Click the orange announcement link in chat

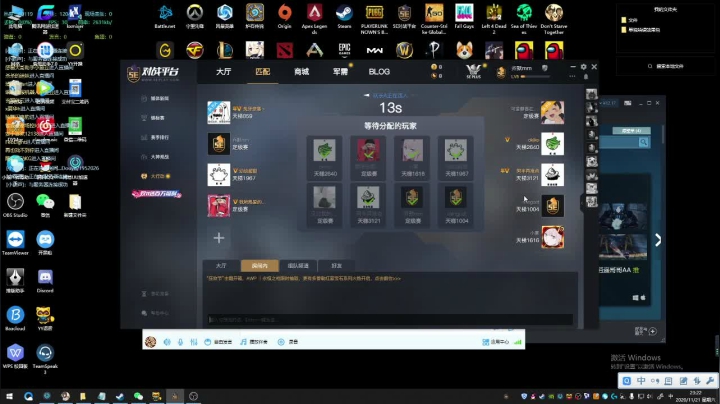click(304, 278)
